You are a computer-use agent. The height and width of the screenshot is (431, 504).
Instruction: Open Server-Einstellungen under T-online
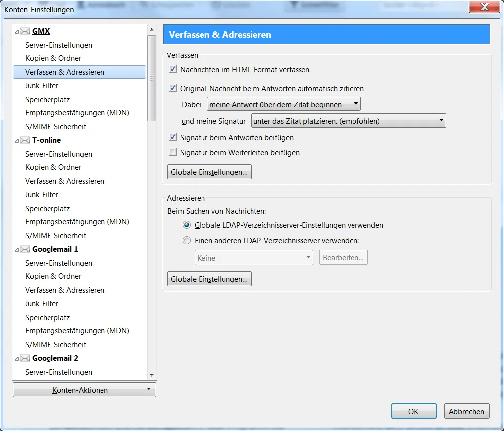coord(59,154)
